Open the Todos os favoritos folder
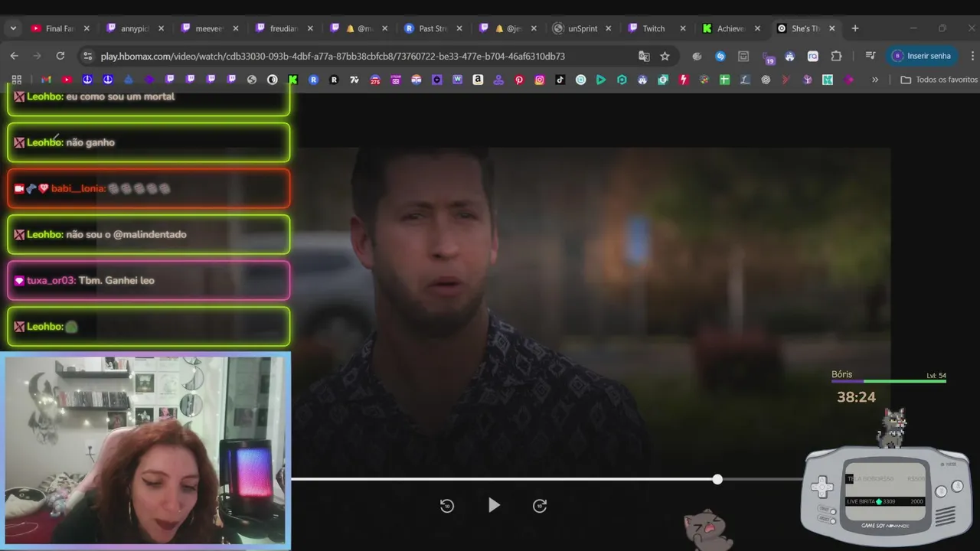The image size is (980, 551). (939, 80)
